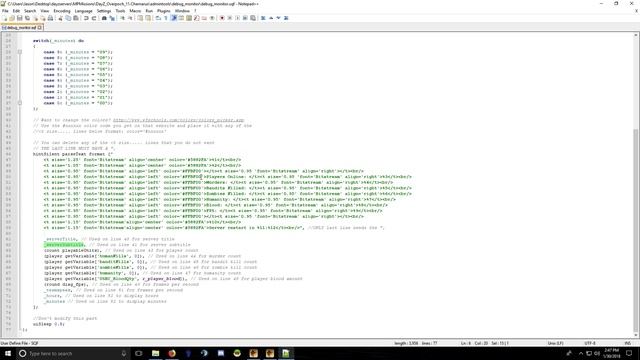Click the vertical scrollbar of the editor
The width and height of the screenshot is (640, 360).
tap(637, 184)
